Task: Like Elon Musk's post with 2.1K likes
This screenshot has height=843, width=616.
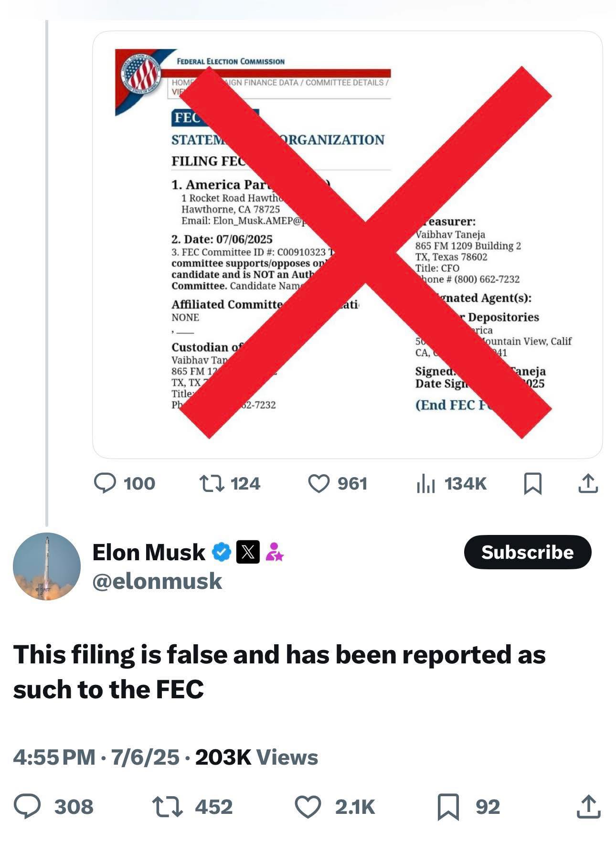Action: click(307, 807)
